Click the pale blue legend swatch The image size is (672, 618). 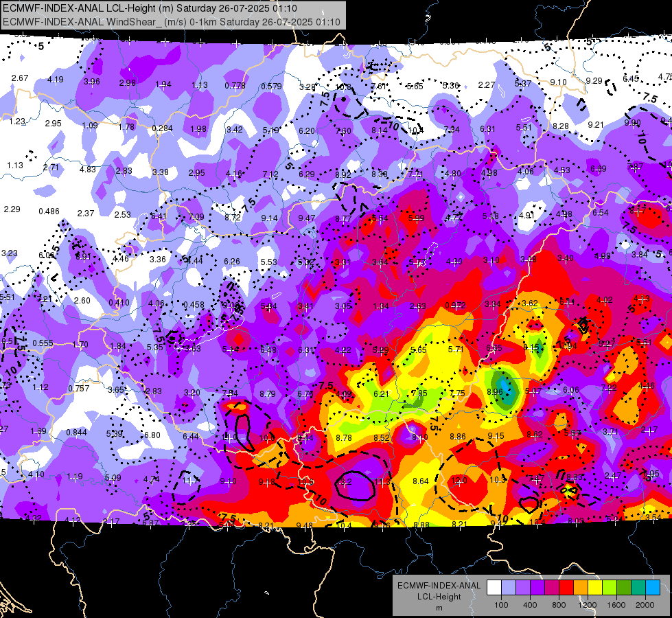pos(509,588)
